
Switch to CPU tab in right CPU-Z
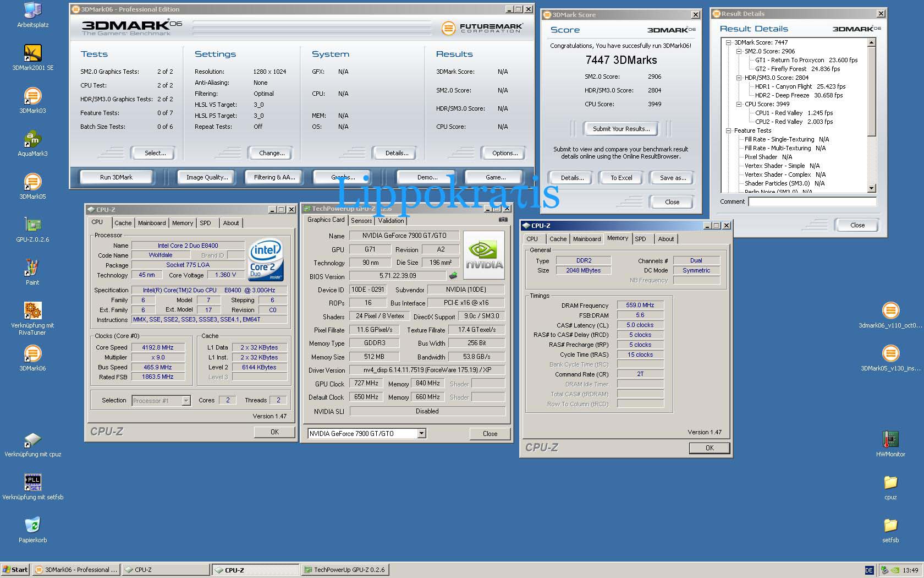pos(532,239)
